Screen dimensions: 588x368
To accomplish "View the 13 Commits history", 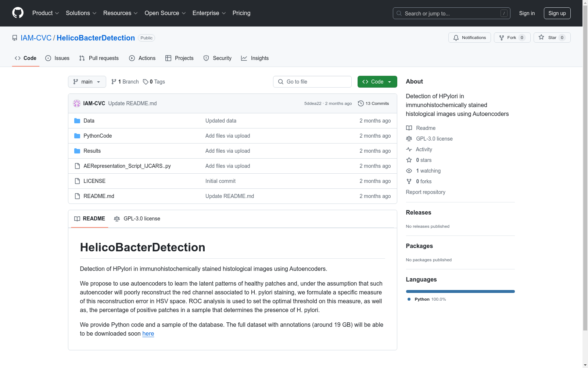I will [x=373, y=103].
